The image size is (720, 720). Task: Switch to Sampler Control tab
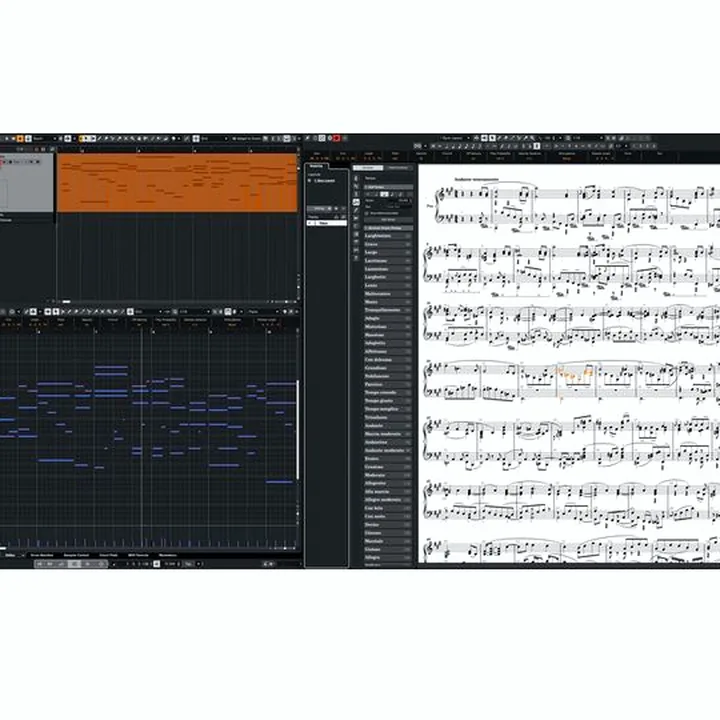76,555
